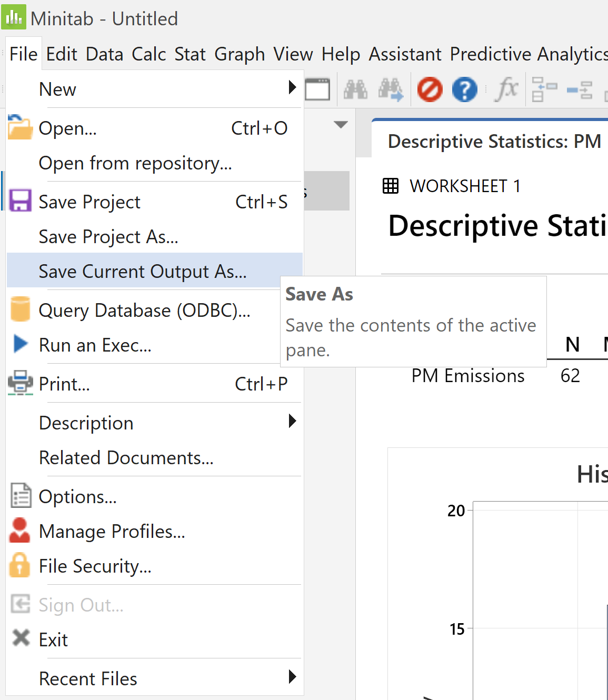Screen dimensions: 608x700
Task: Open the Help menu
Action: [x=341, y=54]
